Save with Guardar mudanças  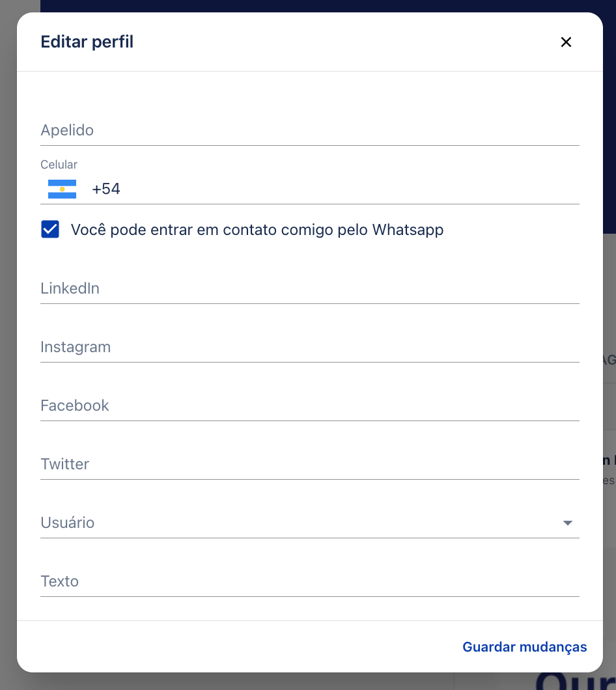tap(524, 647)
